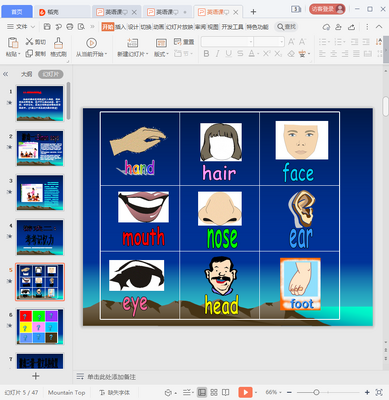Click the decrease indent icon
Screen dimensions: 389x400
(x=355, y=42)
